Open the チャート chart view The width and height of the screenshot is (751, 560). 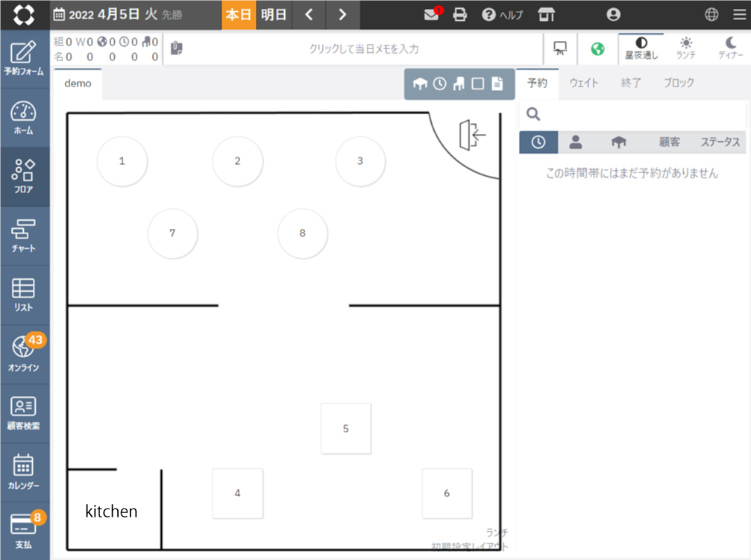[24, 235]
